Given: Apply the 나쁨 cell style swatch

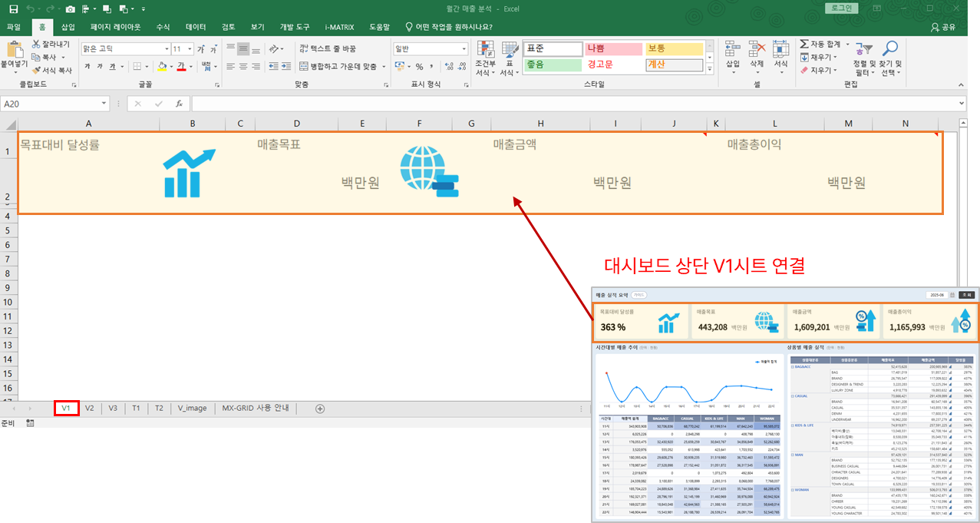Looking at the screenshot, I should coord(612,48).
